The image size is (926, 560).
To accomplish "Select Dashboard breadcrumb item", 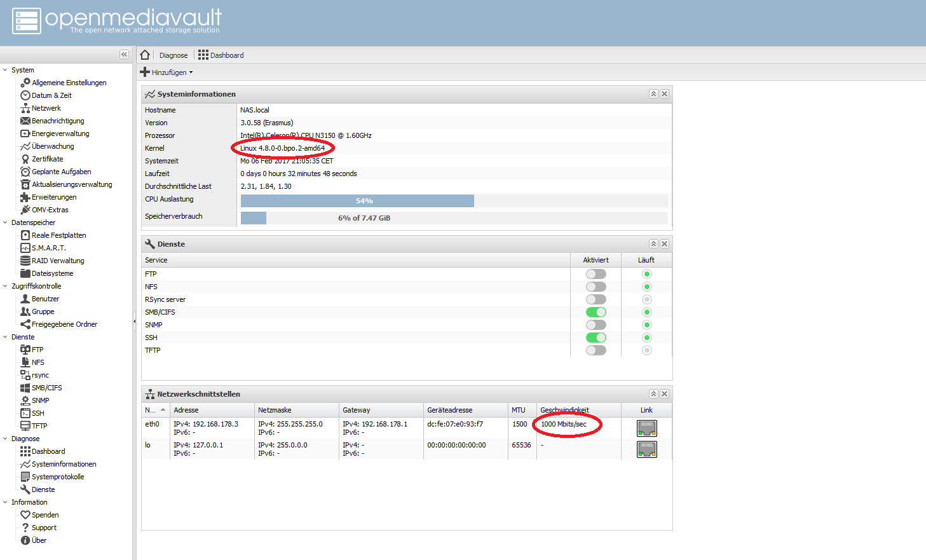I will (x=221, y=55).
